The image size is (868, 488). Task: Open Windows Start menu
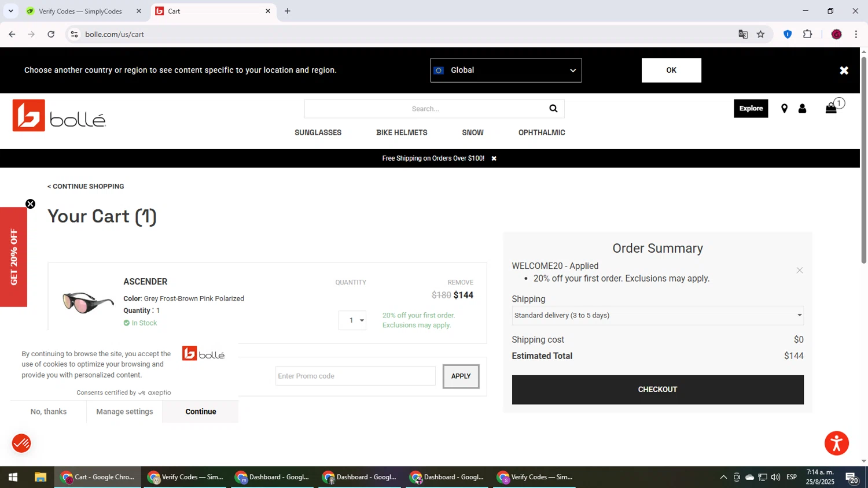13,477
